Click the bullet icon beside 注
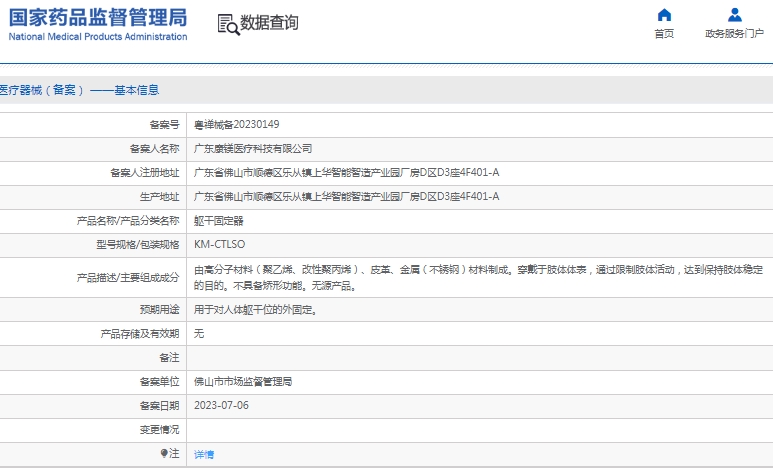The height and width of the screenshot is (473, 773). click(164, 453)
